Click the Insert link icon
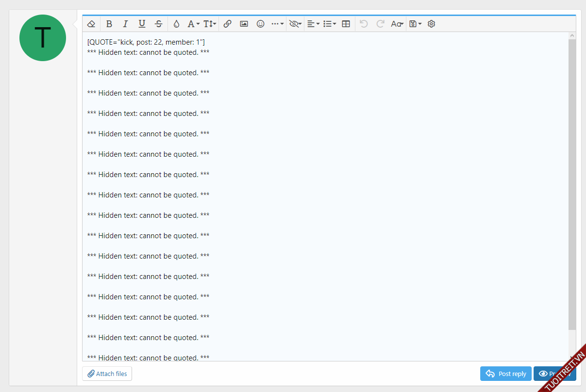This screenshot has width=586, height=392. click(228, 24)
